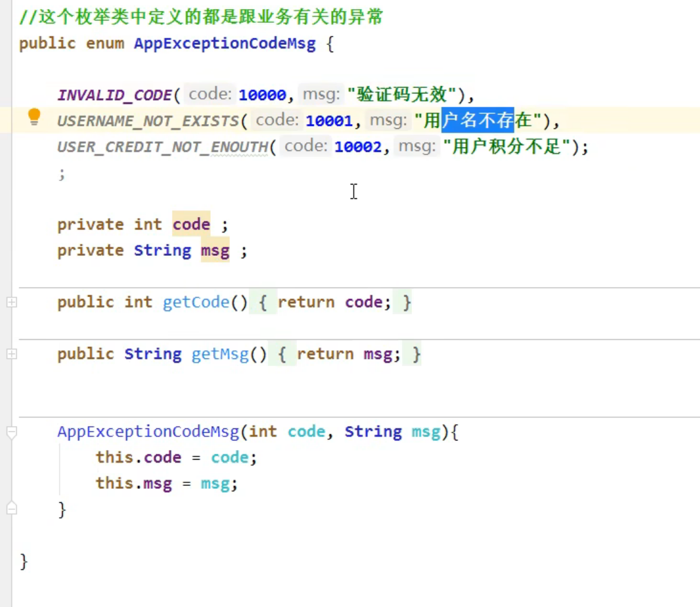Click the INVALID_CODE enum constant
This screenshot has width=700, height=607.
(114, 95)
